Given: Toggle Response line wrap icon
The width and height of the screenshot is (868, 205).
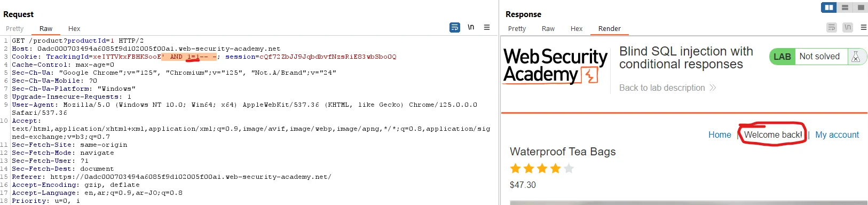Looking at the screenshot, I should coord(832,27).
